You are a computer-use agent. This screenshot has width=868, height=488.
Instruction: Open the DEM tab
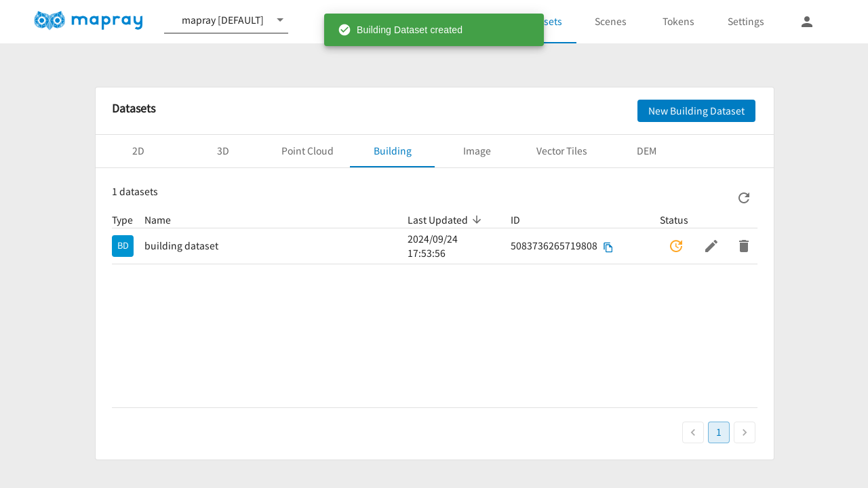point(646,151)
